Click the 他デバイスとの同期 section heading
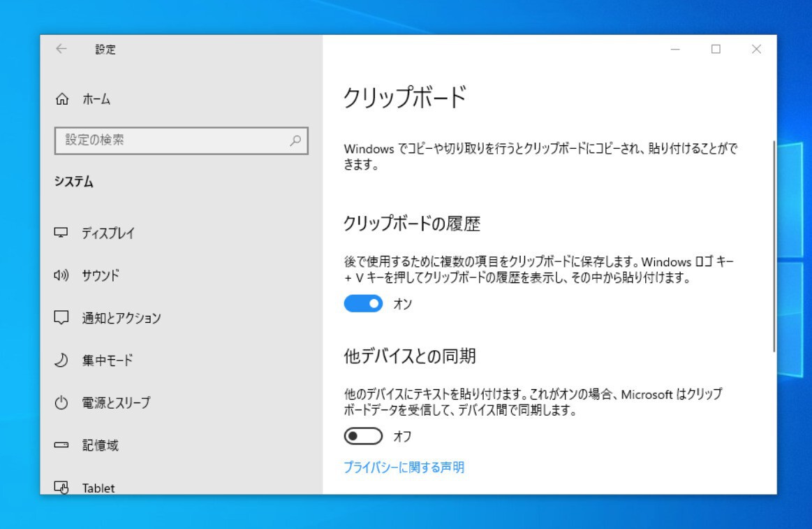The width and height of the screenshot is (812, 529). (x=410, y=356)
